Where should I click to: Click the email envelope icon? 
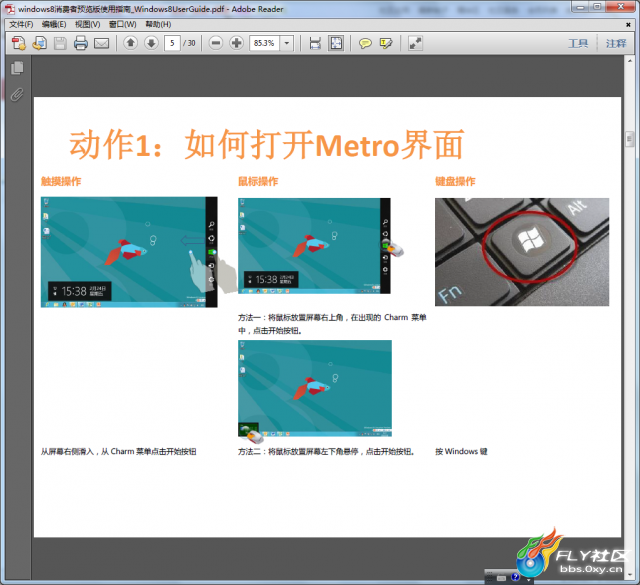point(101,43)
